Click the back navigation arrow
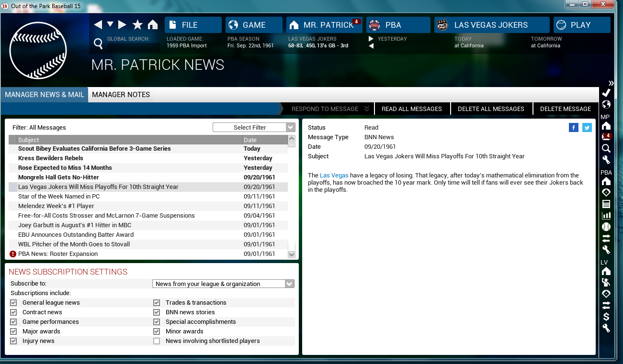 pos(98,25)
